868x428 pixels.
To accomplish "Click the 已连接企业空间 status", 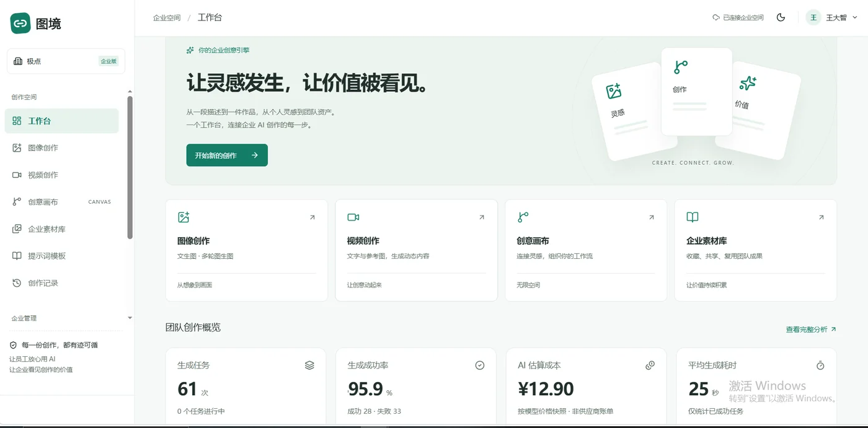I will pos(738,18).
